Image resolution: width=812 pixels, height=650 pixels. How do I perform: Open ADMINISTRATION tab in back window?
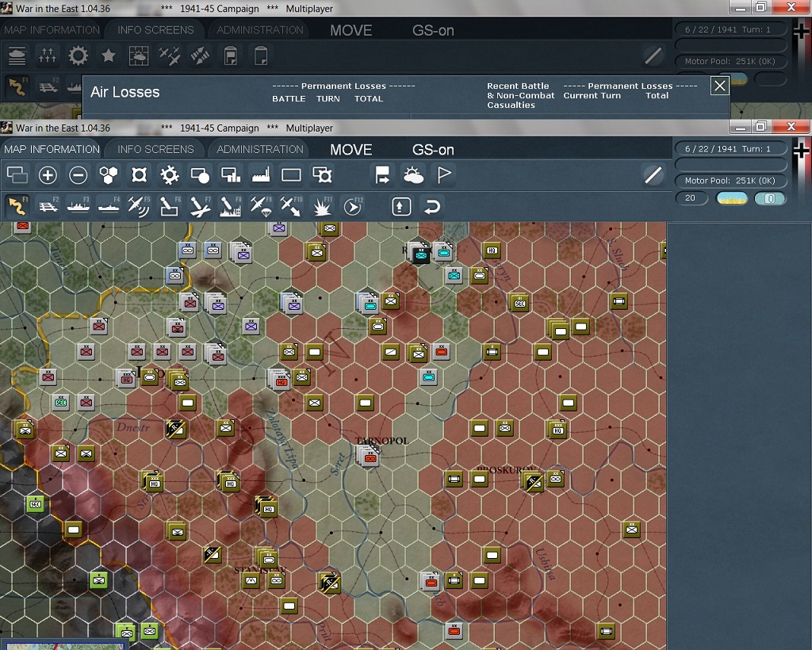pos(260,30)
